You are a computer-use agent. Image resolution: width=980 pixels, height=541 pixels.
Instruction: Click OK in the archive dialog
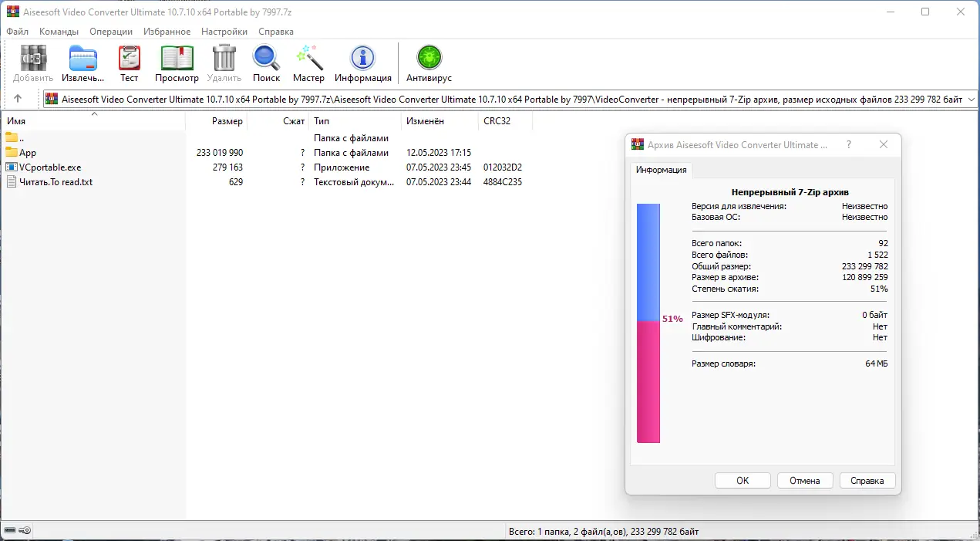pyautogui.click(x=743, y=480)
